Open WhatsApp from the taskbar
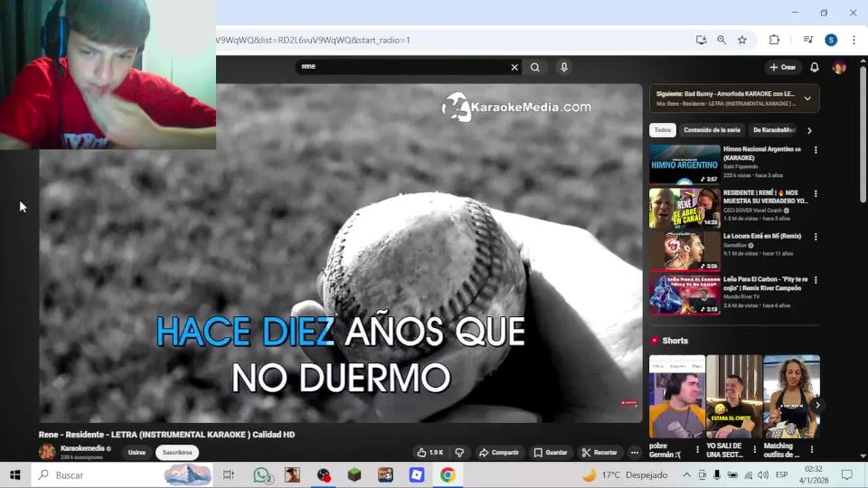 pos(262,475)
